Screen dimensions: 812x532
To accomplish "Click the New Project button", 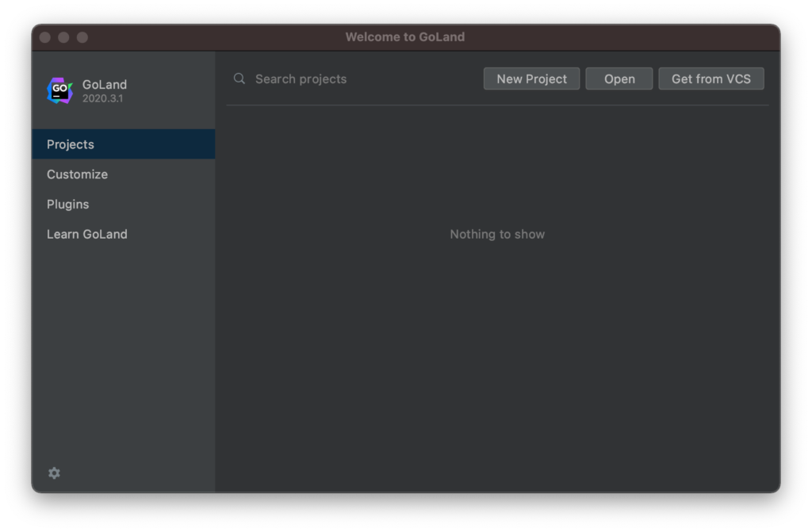I will pos(531,79).
